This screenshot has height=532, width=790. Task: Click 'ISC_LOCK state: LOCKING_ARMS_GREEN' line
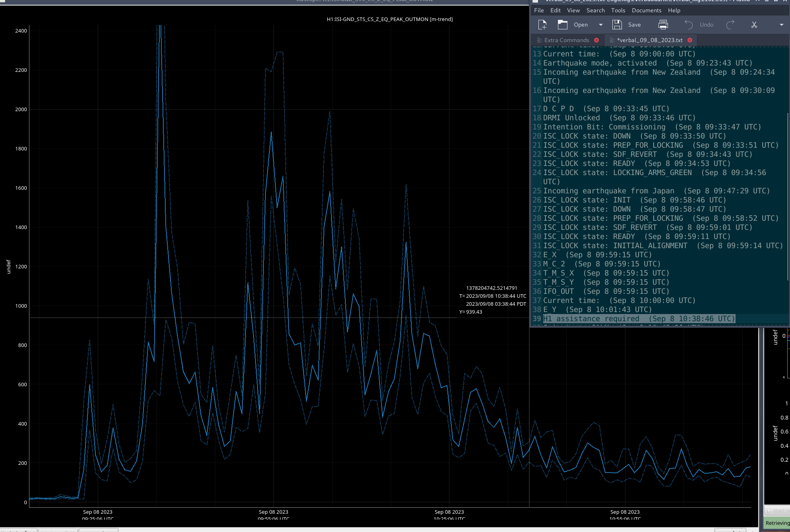pos(654,177)
